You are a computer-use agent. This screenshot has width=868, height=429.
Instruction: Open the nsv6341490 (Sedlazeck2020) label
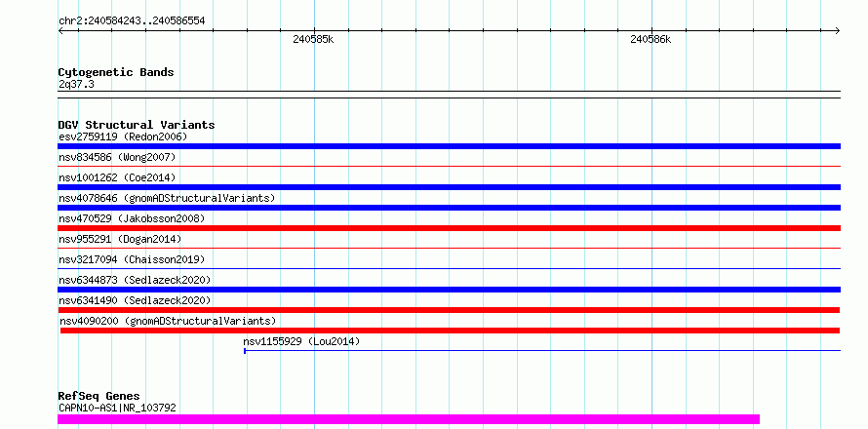135,300
